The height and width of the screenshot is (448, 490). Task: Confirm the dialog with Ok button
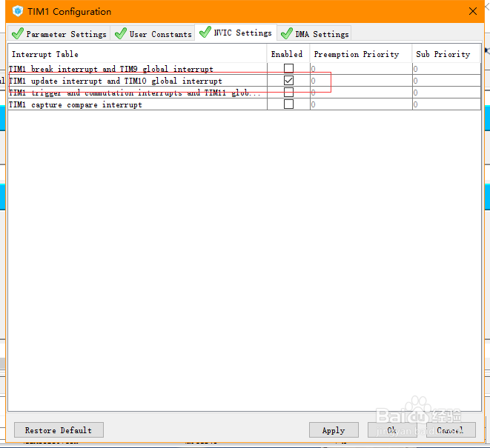click(392, 430)
